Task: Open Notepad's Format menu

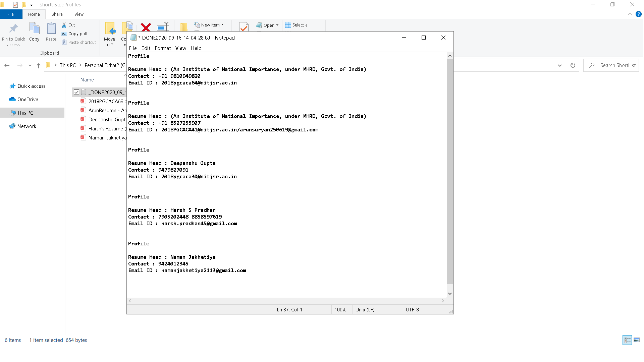Action: 163,48
